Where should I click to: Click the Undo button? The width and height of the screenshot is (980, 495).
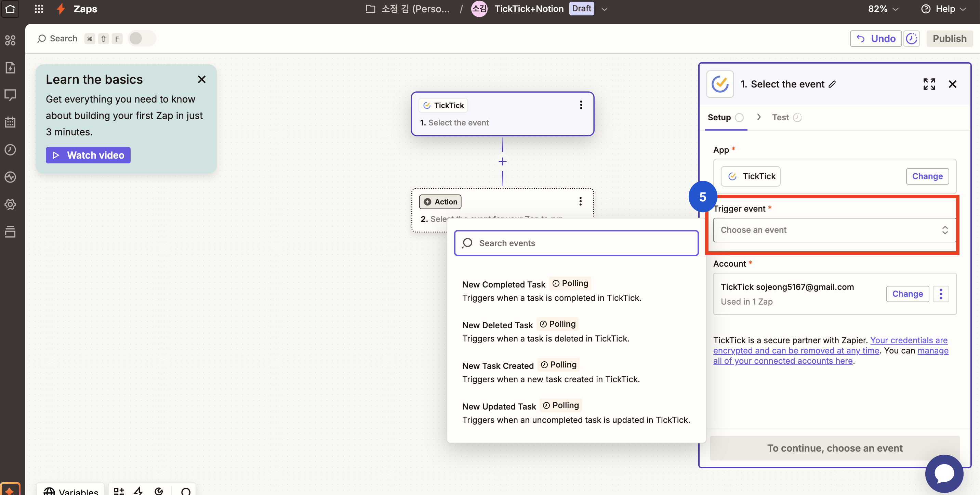coord(875,38)
